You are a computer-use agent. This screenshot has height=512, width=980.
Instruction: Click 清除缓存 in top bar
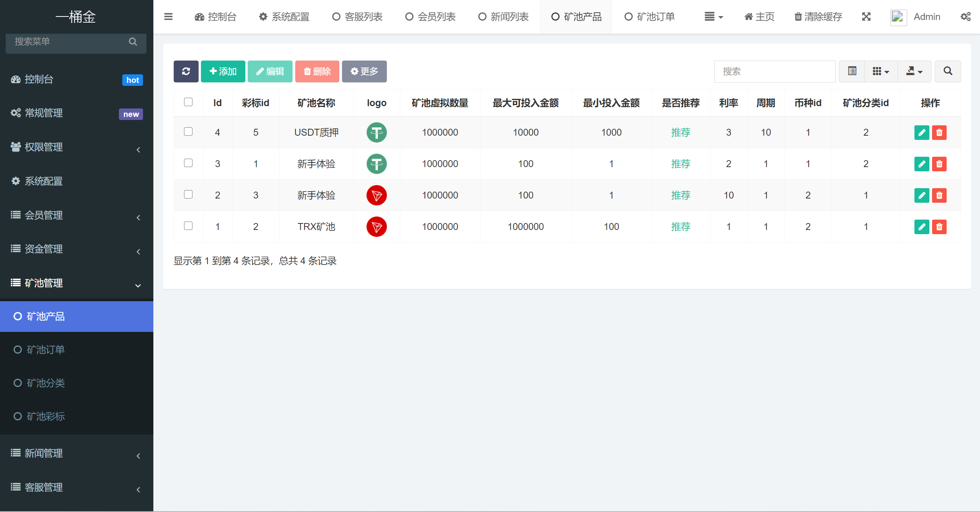(818, 17)
